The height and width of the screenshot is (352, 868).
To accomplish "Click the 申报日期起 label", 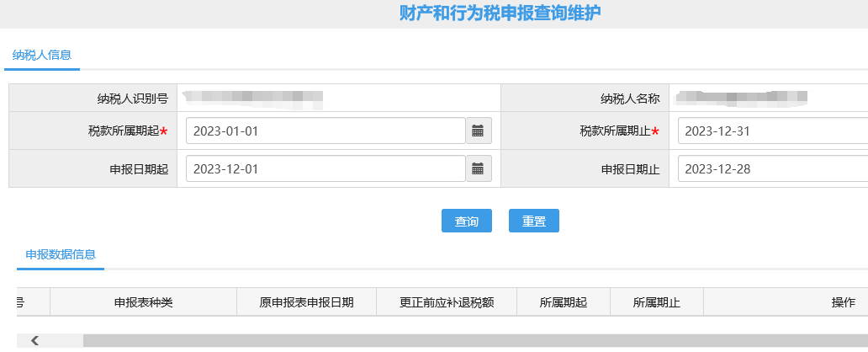I will pos(139,169).
